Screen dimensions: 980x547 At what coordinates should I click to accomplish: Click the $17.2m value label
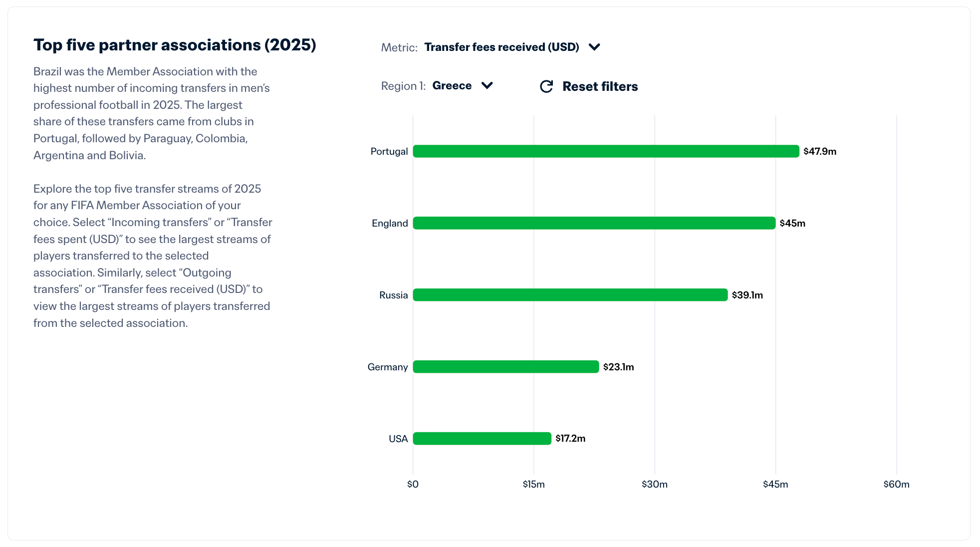[570, 438]
